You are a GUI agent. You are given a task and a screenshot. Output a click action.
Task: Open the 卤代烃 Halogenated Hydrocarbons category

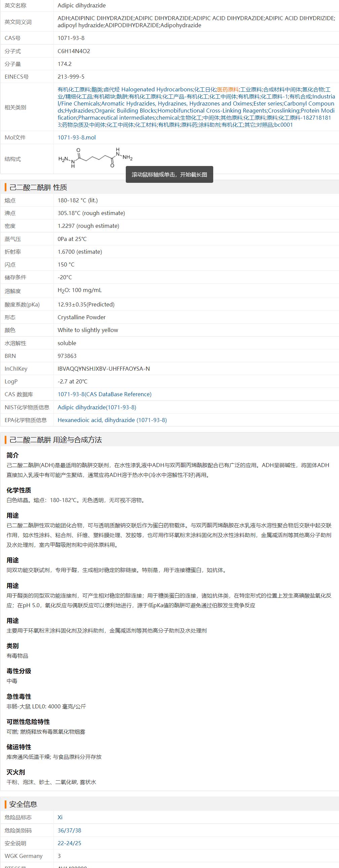[x=148, y=90]
